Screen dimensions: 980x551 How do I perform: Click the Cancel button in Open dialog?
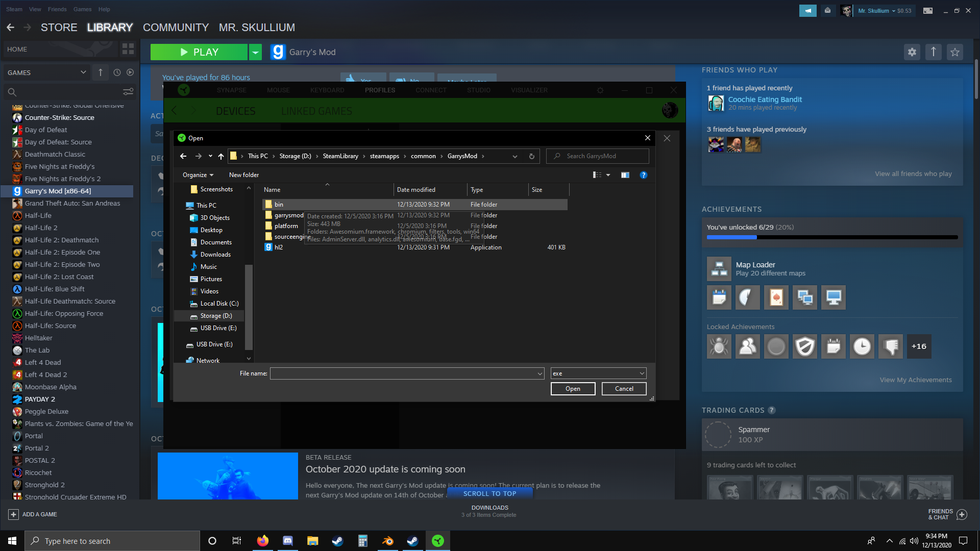pos(624,389)
